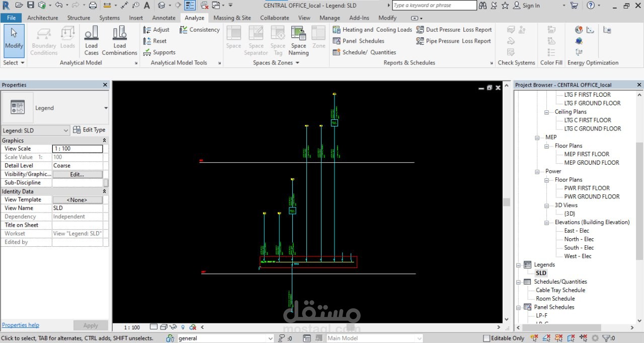Viewport: 644px width, 343px height.
Task: Switch to Massing & Site tab
Action: click(232, 18)
